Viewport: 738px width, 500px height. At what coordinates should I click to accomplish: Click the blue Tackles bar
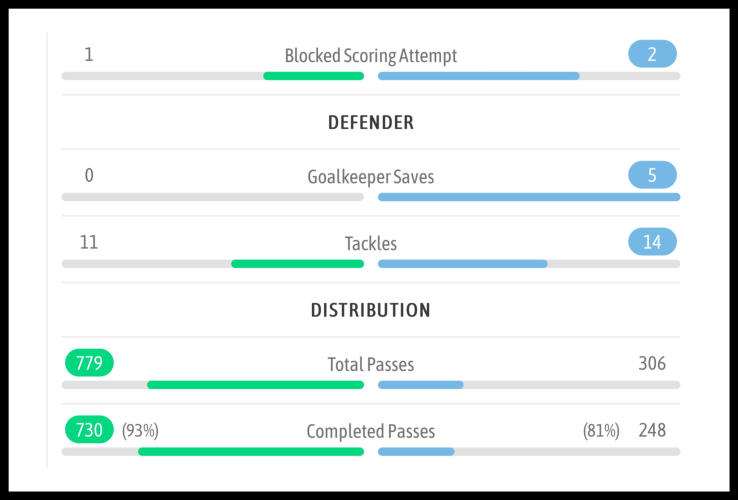tap(462, 264)
